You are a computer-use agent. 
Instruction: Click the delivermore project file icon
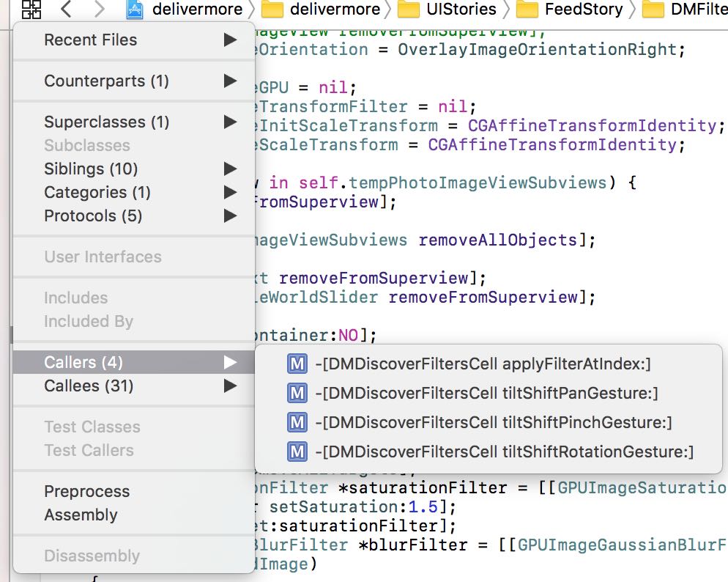pyautogui.click(x=135, y=10)
